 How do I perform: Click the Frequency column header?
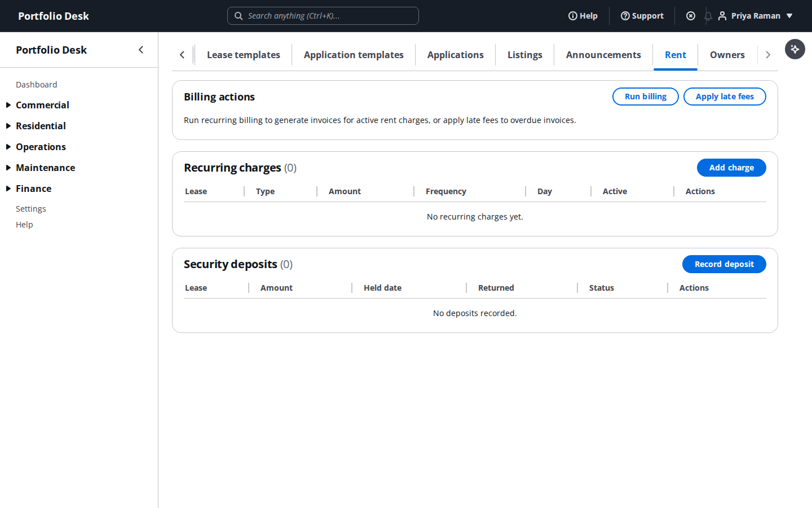[446, 191]
